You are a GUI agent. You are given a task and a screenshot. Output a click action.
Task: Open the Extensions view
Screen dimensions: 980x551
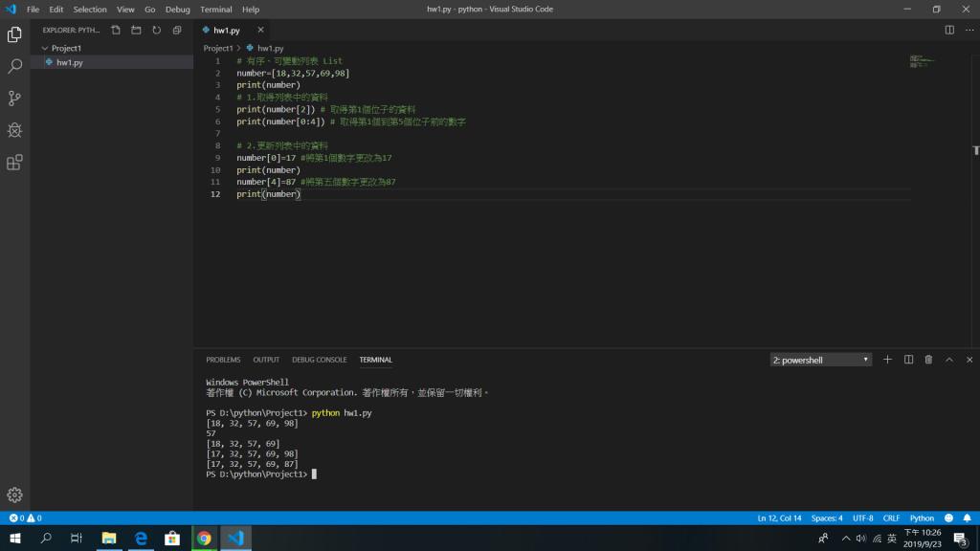14,163
